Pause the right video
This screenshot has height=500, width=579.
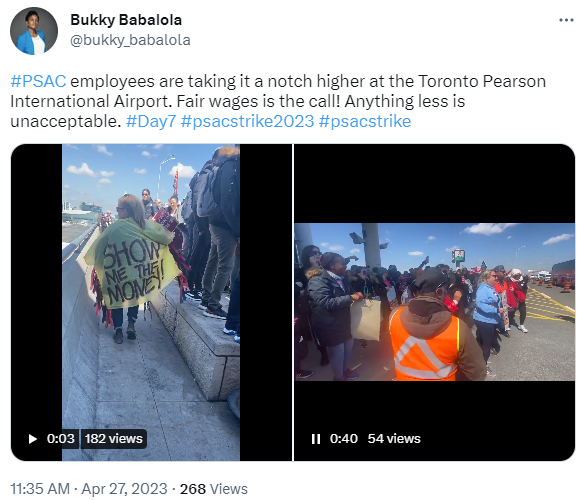click(x=316, y=439)
